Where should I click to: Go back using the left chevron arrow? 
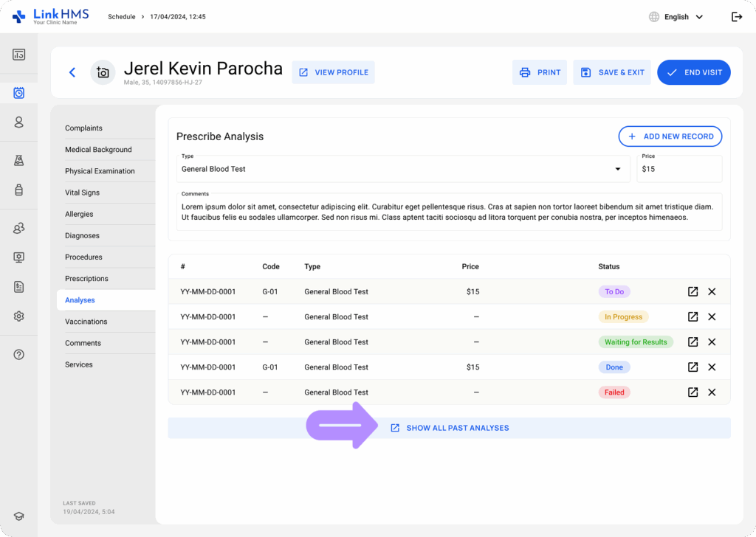coord(72,72)
